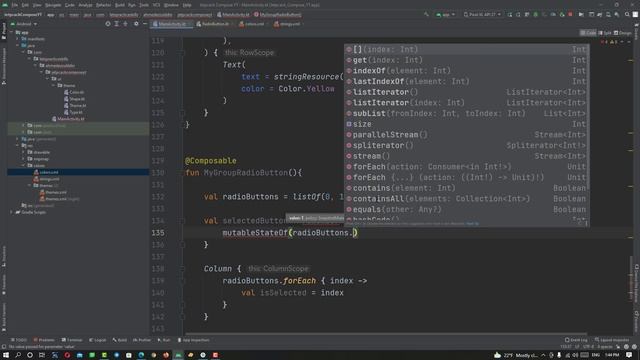
Task: Click Collapse All icon in Project panel header
Action: 125,24
